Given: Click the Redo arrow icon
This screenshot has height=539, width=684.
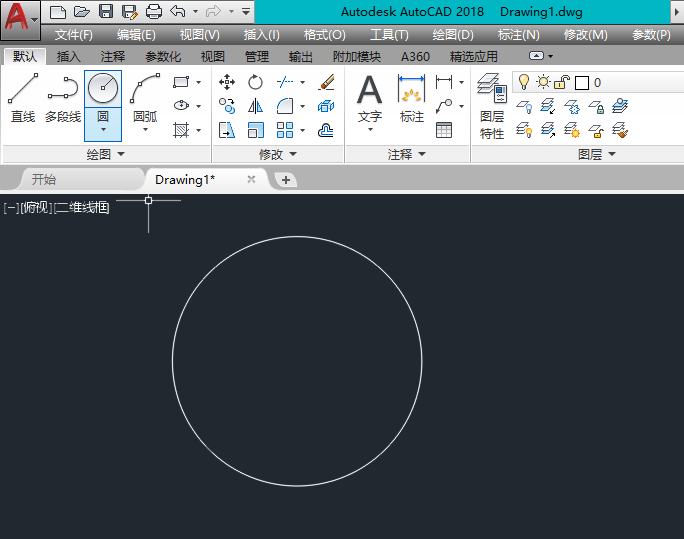Looking at the screenshot, I should click(x=213, y=11).
